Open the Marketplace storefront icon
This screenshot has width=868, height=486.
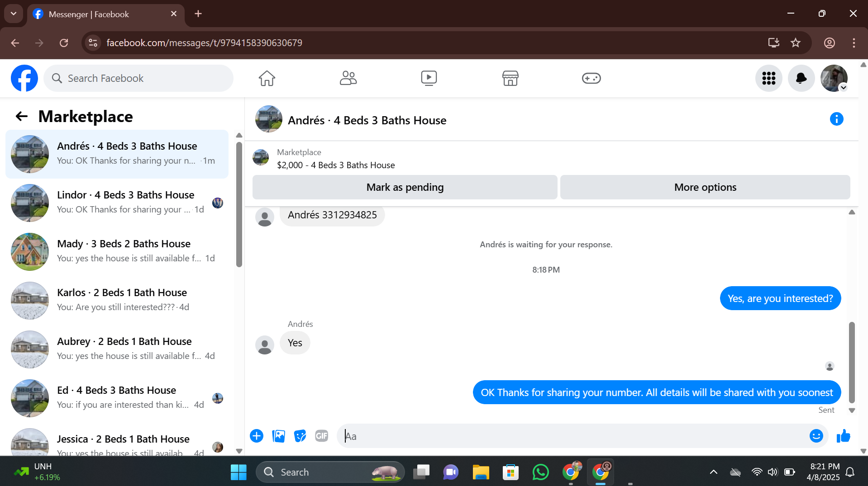(x=510, y=78)
